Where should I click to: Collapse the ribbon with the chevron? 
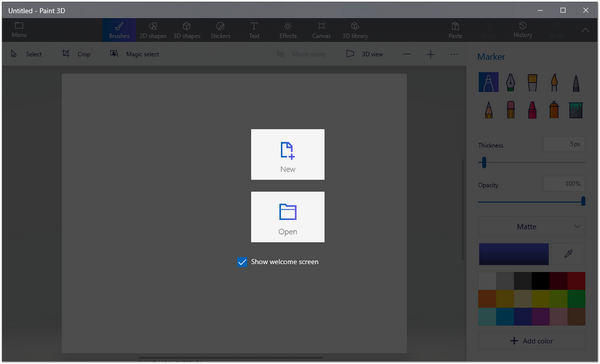point(585,30)
